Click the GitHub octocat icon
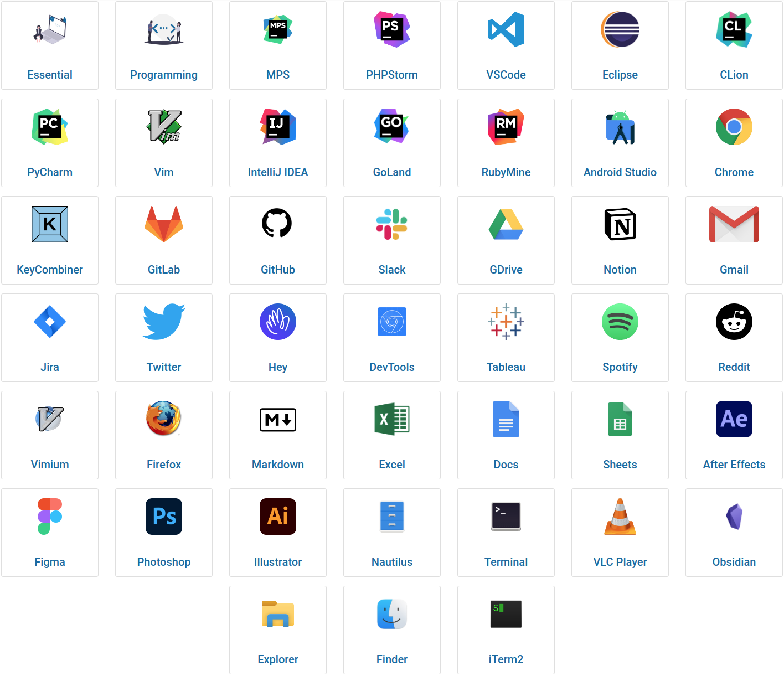Viewport: 784px width, 676px height. [x=277, y=223]
